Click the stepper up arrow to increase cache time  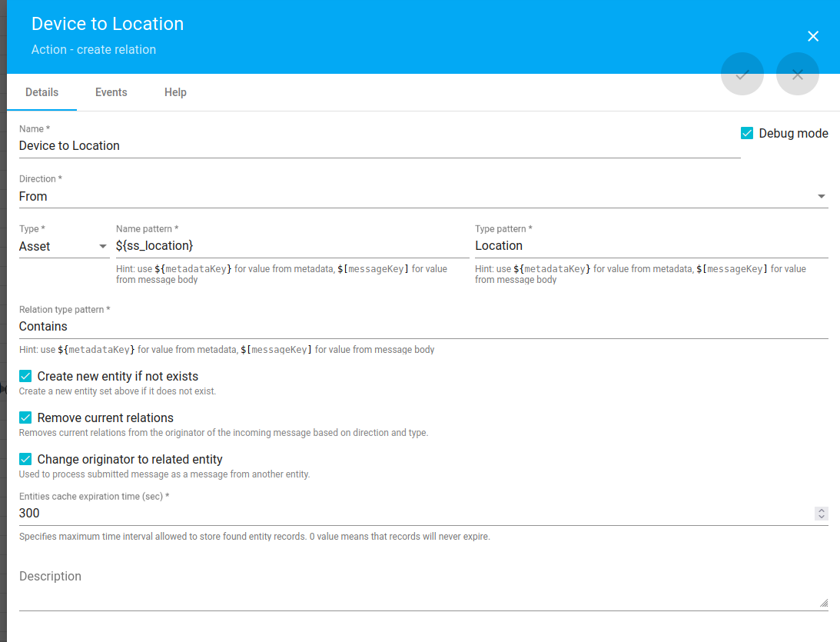tap(821, 510)
